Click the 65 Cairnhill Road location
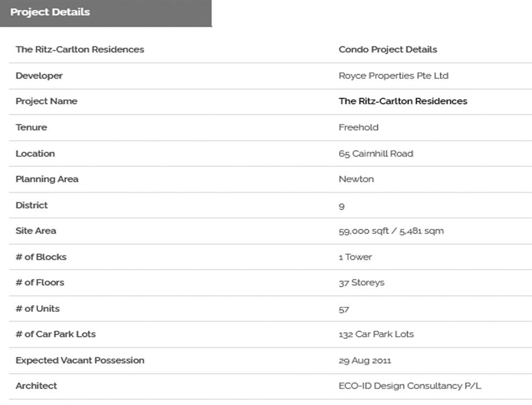 (x=376, y=154)
